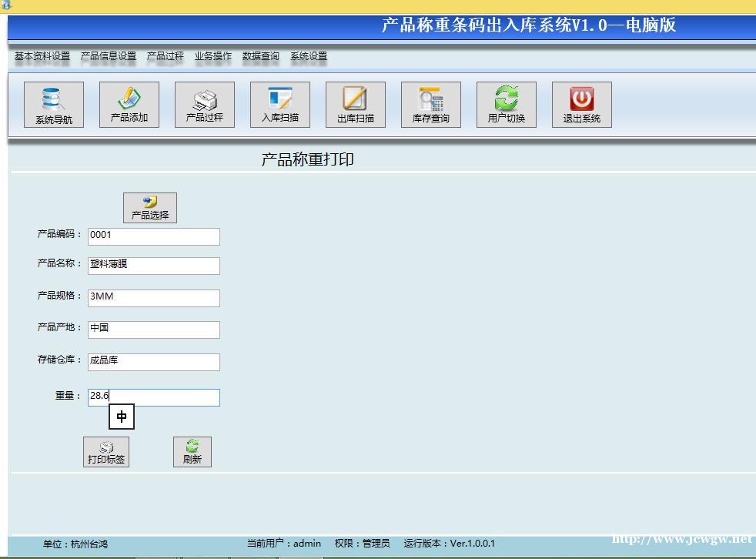The image size is (756, 559).
Task: Expand the 数据查询 menu
Action: tap(261, 56)
